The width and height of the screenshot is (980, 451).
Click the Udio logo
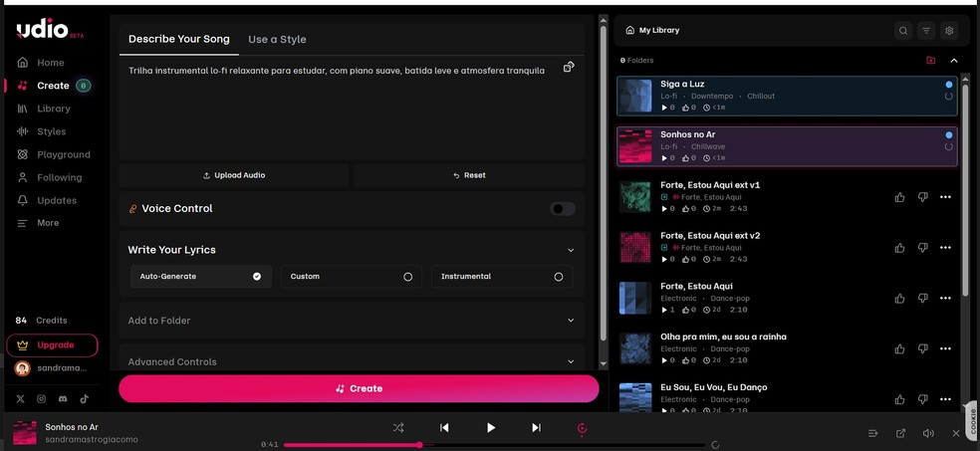pos(49,29)
